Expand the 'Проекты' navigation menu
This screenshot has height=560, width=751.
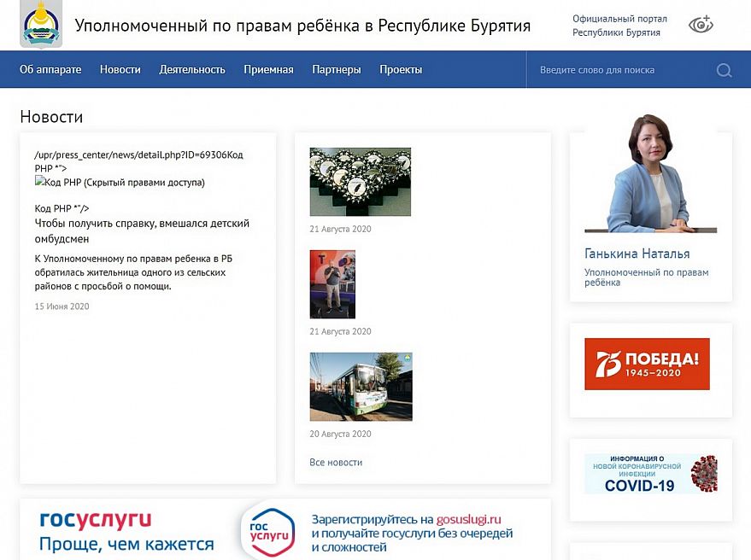(x=401, y=70)
